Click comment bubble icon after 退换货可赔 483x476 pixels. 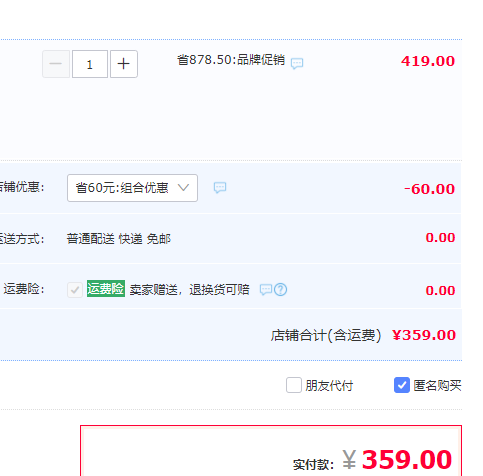pyautogui.click(x=266, y=289)
